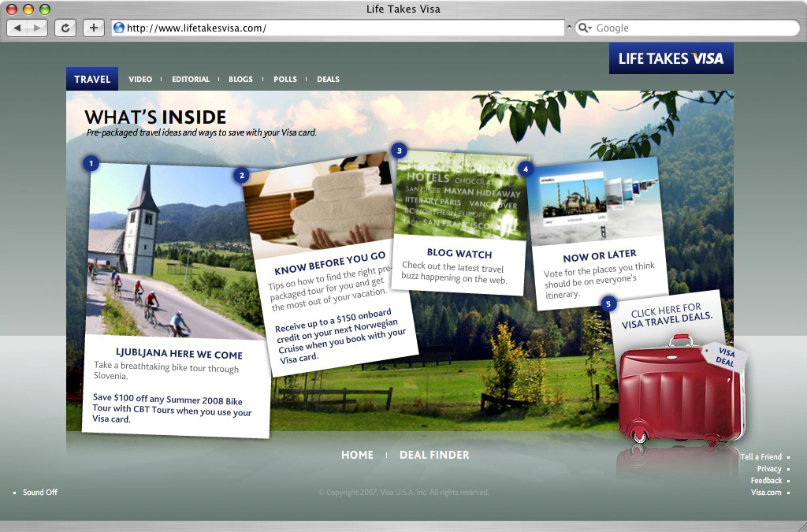Focus the URL address field
Viewport: 807px width, 532px height.
click(337, 28)
